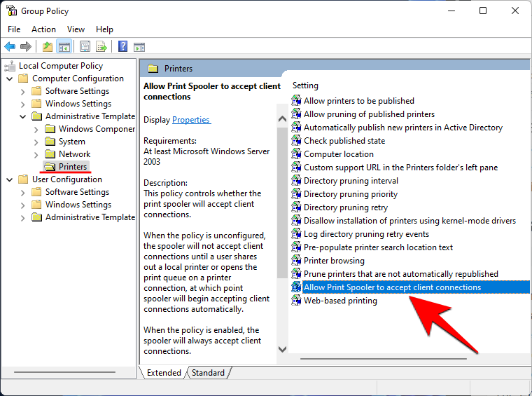Expand the Network node
The height and width of the screenshot is (396, 532).
coord(36,155)
